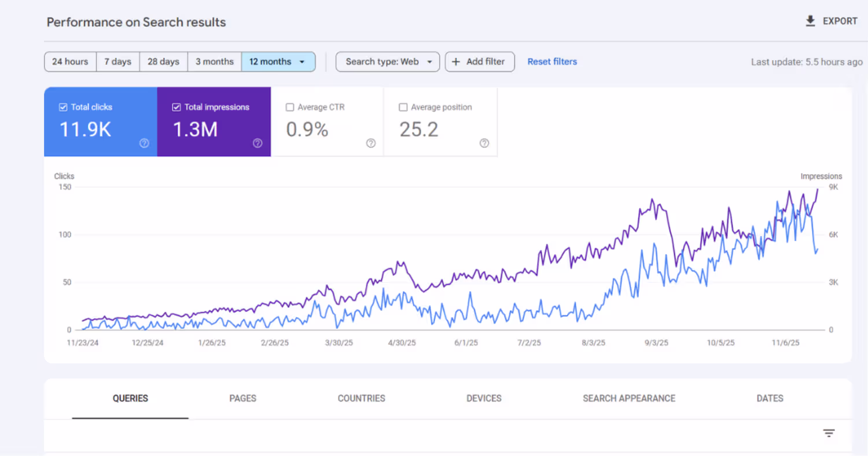Select the 24 hours range button
Image resolution: width=868 pixels, height=456 pixels.
[x=70, y=62]
